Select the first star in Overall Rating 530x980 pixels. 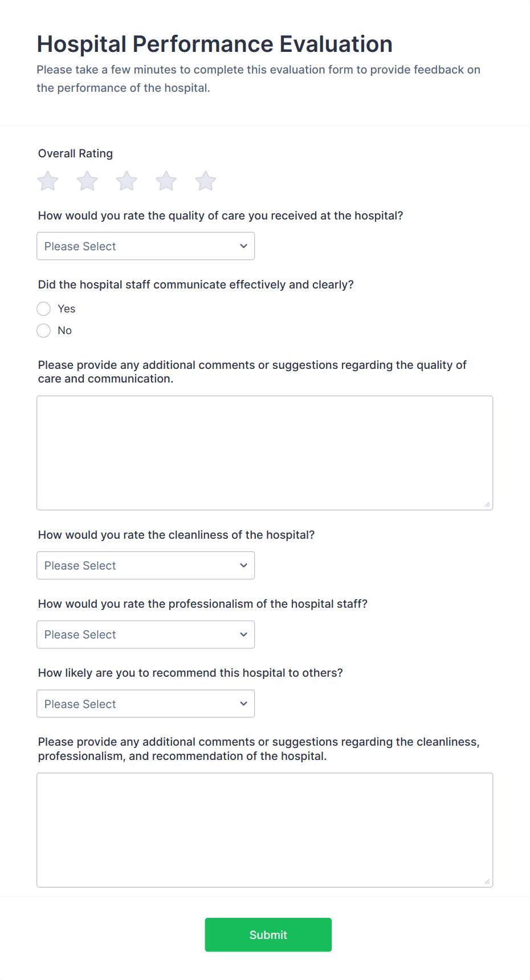click(47, 181)
